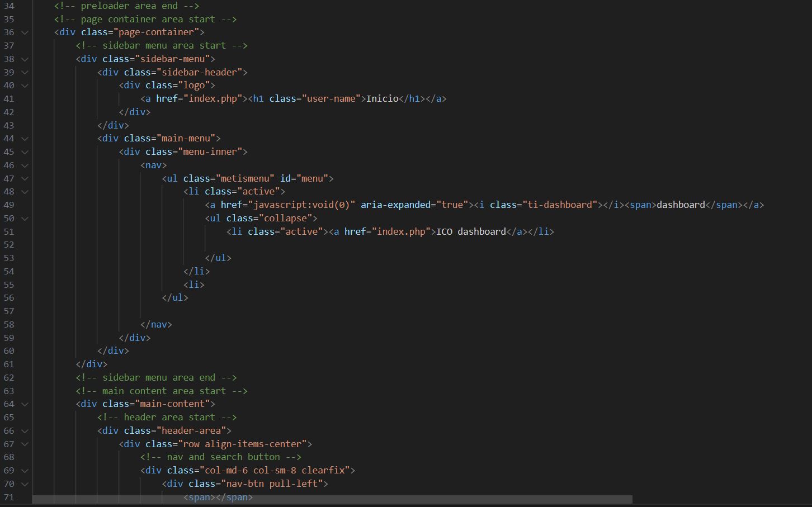Click line number 52 in gutter
The image size is (812, 507).
coord(9,245)
